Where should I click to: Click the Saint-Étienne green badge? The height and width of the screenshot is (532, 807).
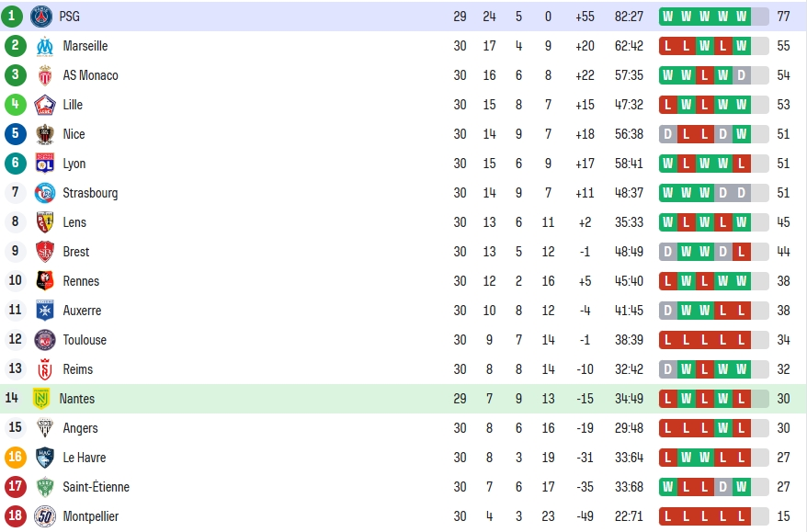click(x=45, y=487)
